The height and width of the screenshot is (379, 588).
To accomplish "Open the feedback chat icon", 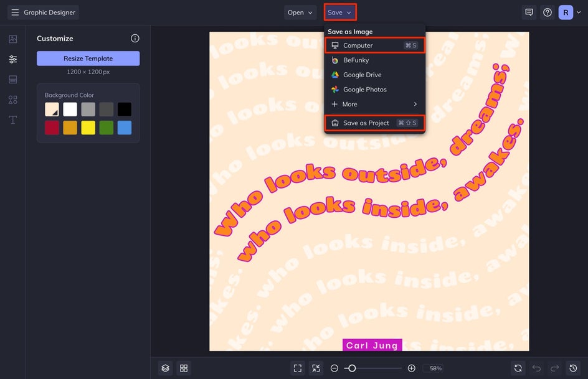I will [529, 12].
